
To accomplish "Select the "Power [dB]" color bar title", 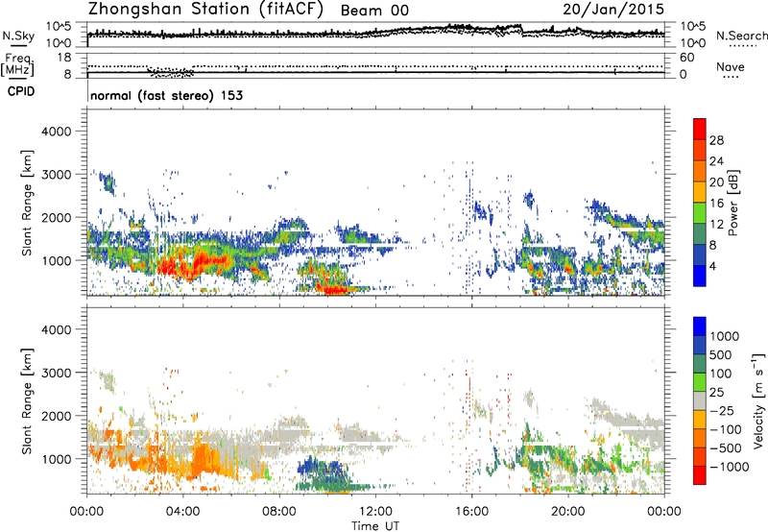I will [732, 203].
